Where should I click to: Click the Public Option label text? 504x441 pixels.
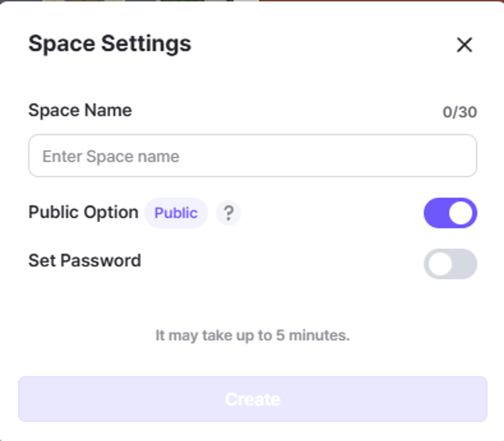tap(83, 213)
